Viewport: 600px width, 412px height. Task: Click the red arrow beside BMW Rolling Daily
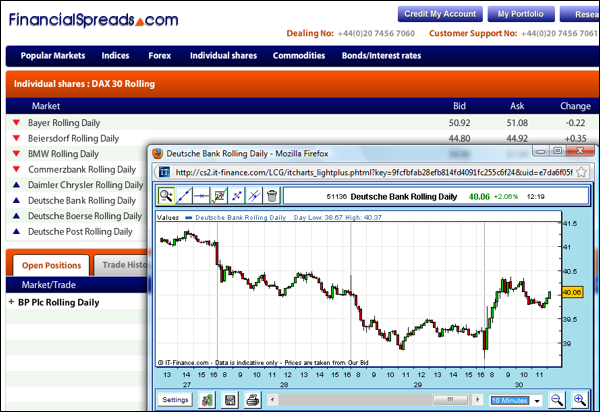point(16,154)
